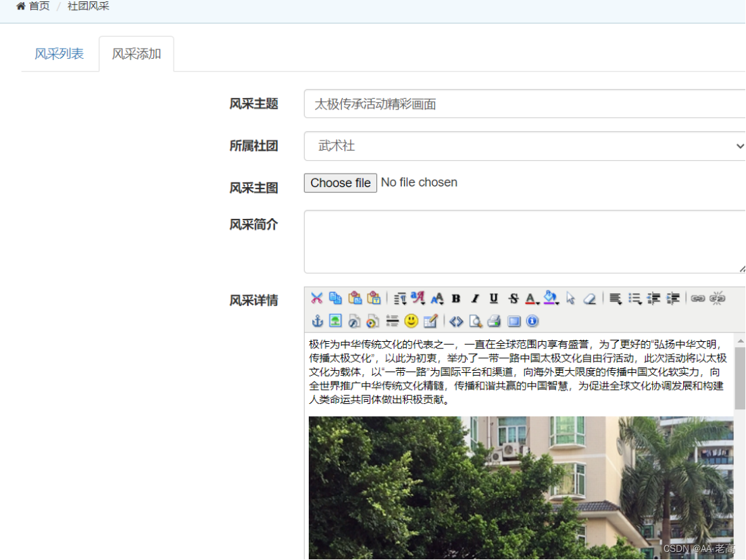Click the 风采主图 label
The image size is (746, 560).
tap(253, 188)
